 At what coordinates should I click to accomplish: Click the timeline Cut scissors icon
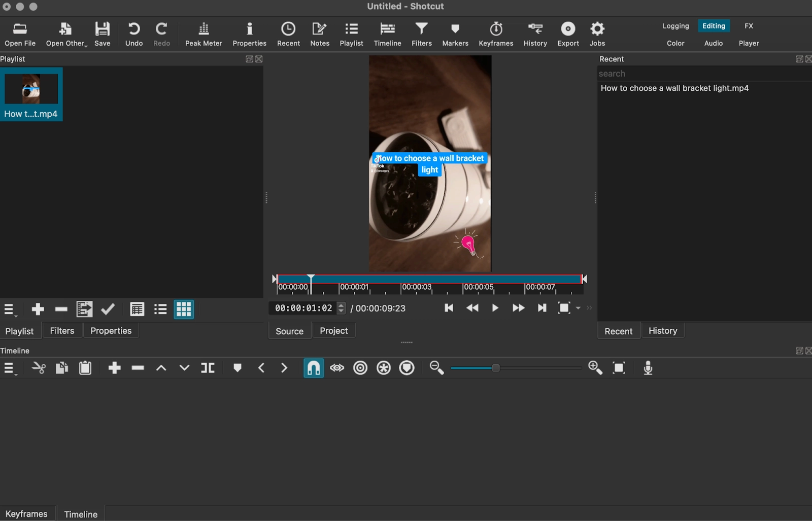[39, 368]
